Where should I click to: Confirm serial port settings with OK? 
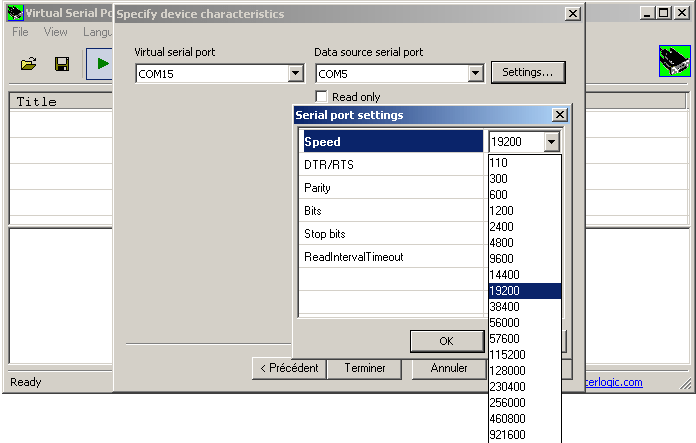pos(447,341)
